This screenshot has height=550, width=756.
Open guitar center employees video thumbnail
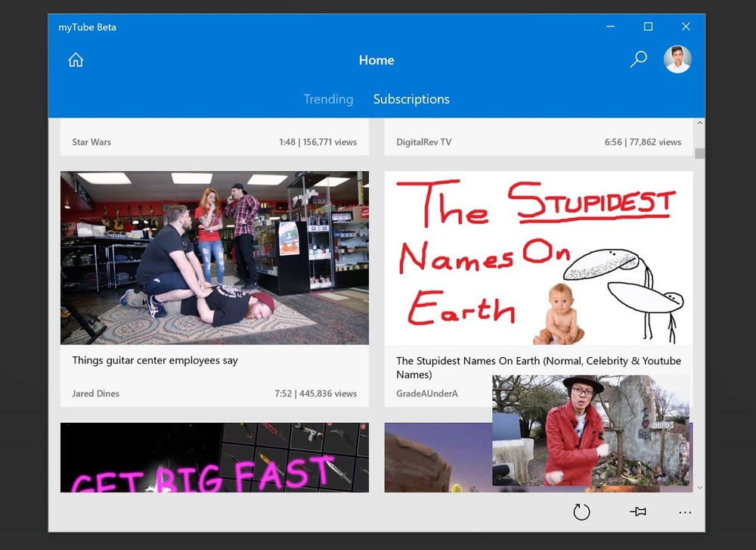click(x=215, y=258)
